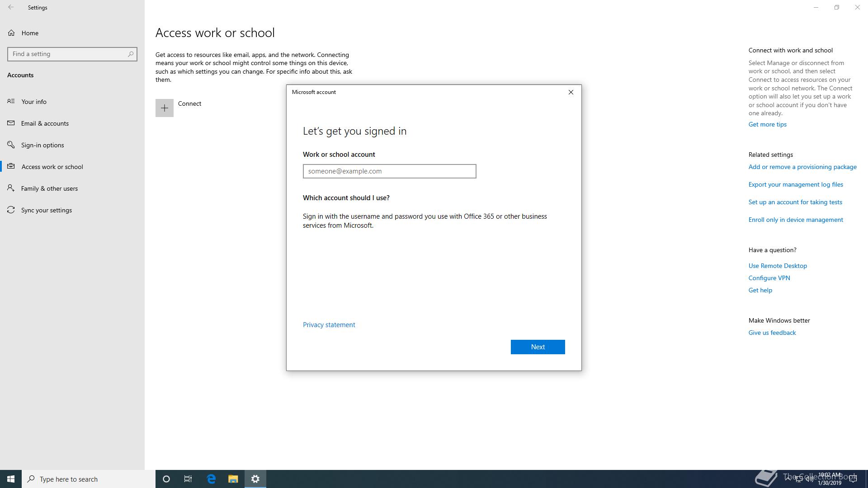Image resolution: width=868 pixels, height=488 pixels.
Task: Click the Your info person icon
Action: coord(11,101)
